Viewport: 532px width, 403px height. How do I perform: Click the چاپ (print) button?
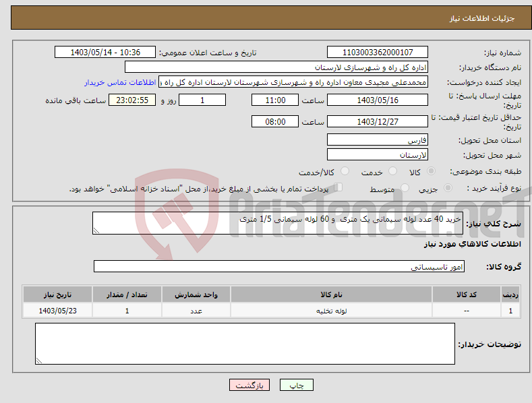(296, 385)
